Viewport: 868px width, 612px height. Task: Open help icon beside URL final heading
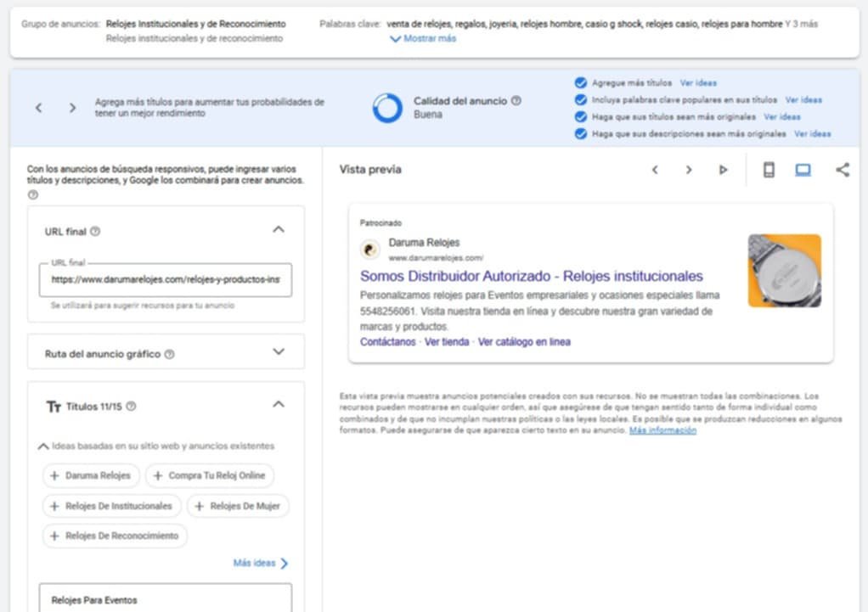(x=95, y=231)
